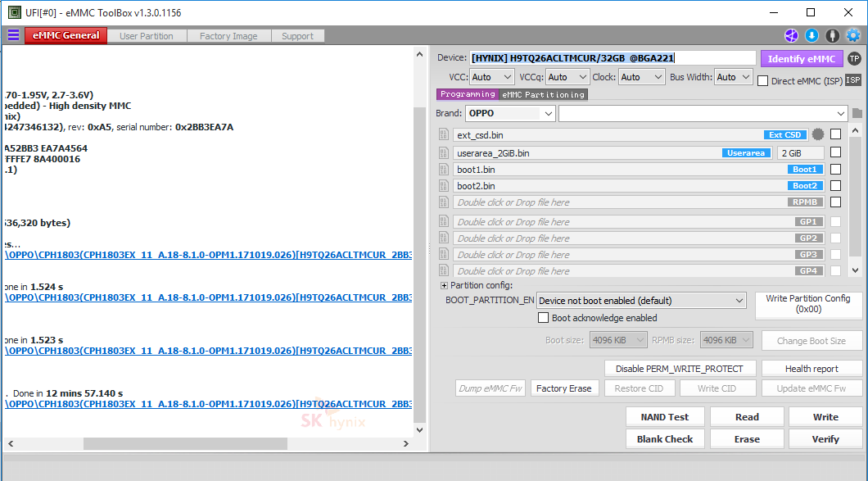Open the VCCq voltage dropdown
The image size is (868, 481).
567,77
